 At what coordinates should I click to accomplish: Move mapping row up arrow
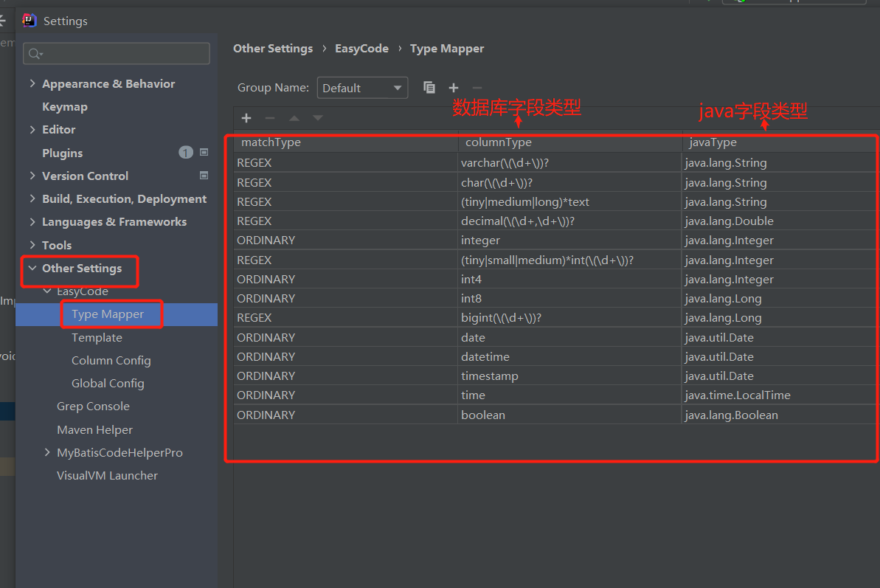pos(294,118)
